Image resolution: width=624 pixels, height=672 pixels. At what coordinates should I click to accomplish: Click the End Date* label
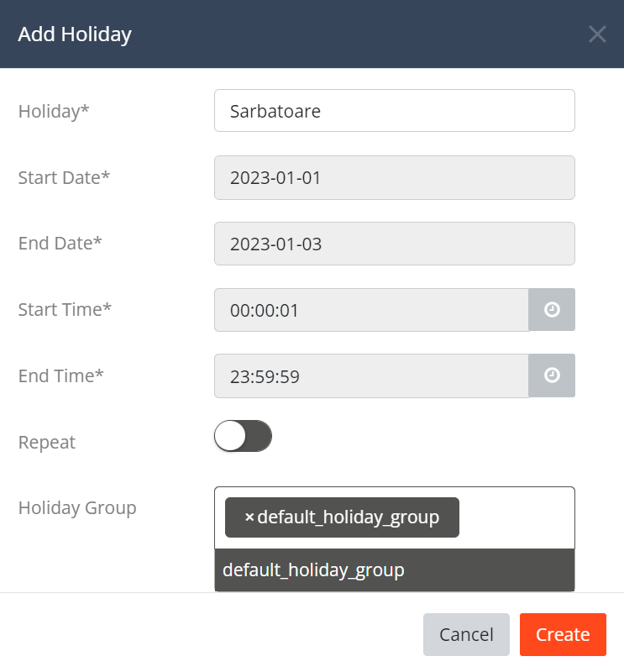(60, 243)
